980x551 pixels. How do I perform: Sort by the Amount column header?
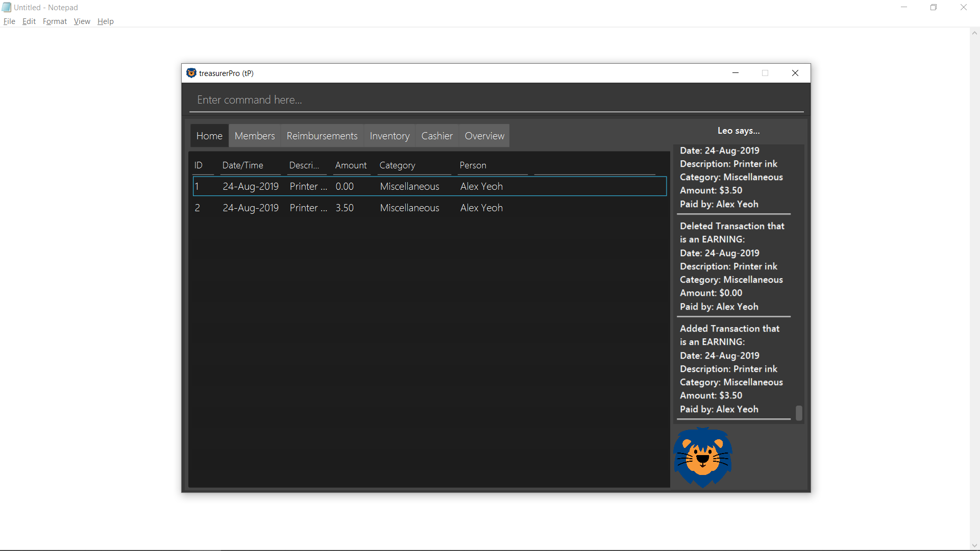tap(351, 165)
